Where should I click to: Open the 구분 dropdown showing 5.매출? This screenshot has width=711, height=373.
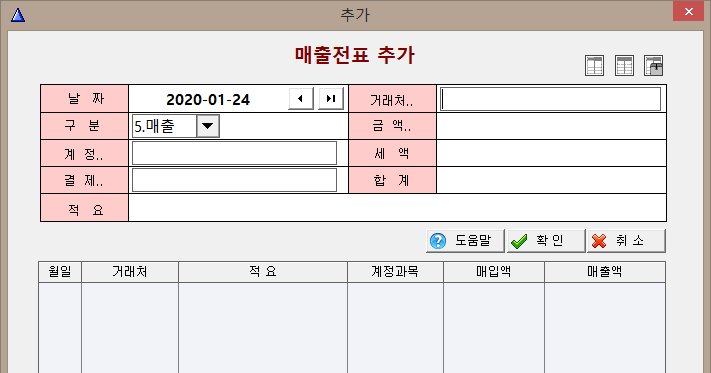tap(208, 126)
